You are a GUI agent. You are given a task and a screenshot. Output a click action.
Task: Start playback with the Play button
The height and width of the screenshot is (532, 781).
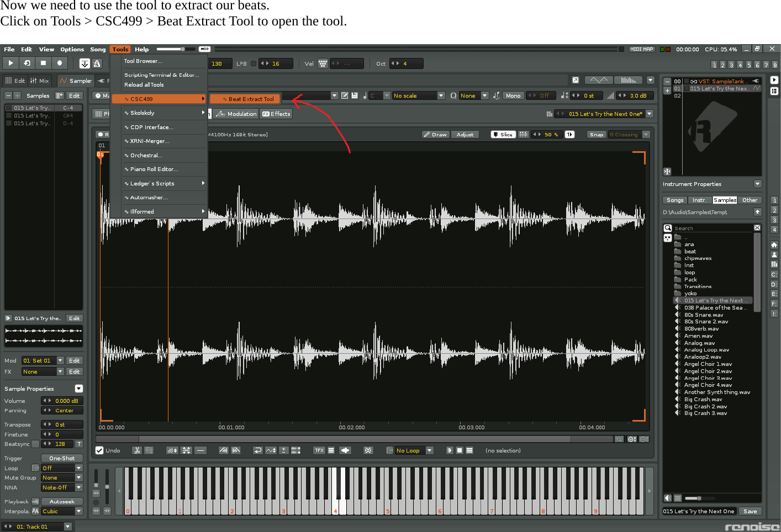(x=10, y=63)
